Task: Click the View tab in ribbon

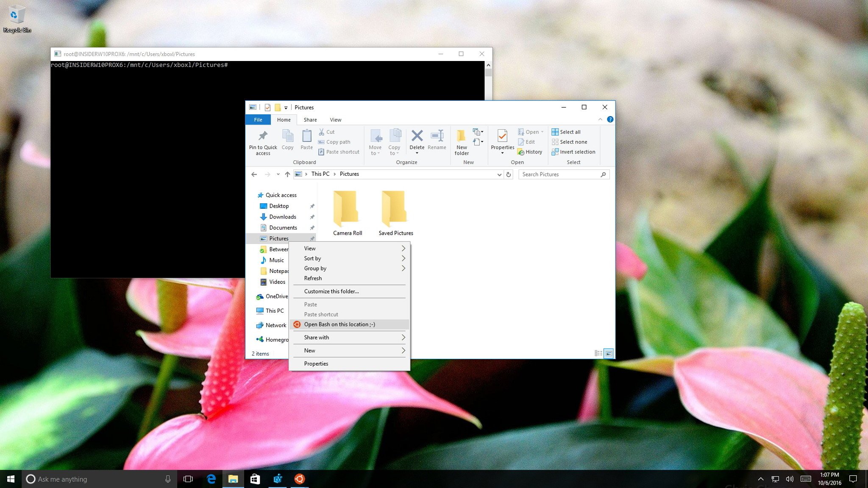Action: 336,119
